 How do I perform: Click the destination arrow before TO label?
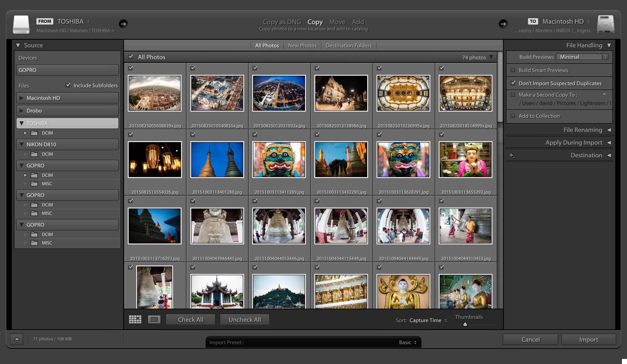(x=503, y=24)
